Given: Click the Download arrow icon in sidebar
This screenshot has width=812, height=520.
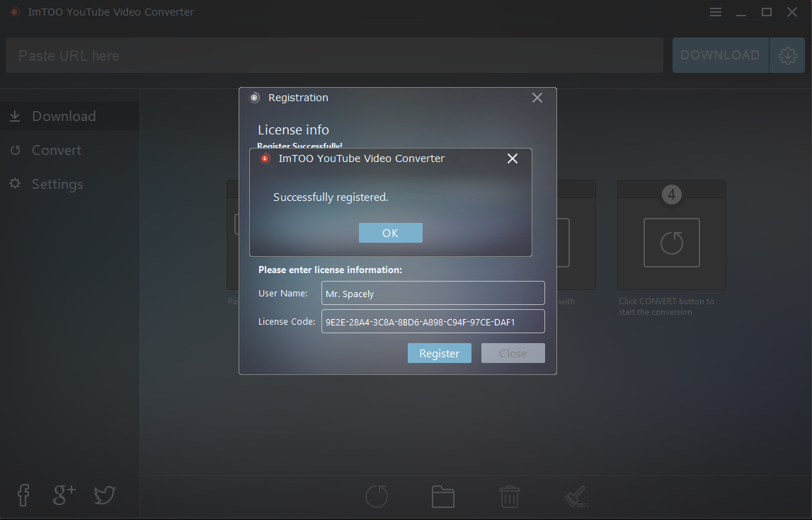Looking at the screenshot, I should tap(15, 116).
